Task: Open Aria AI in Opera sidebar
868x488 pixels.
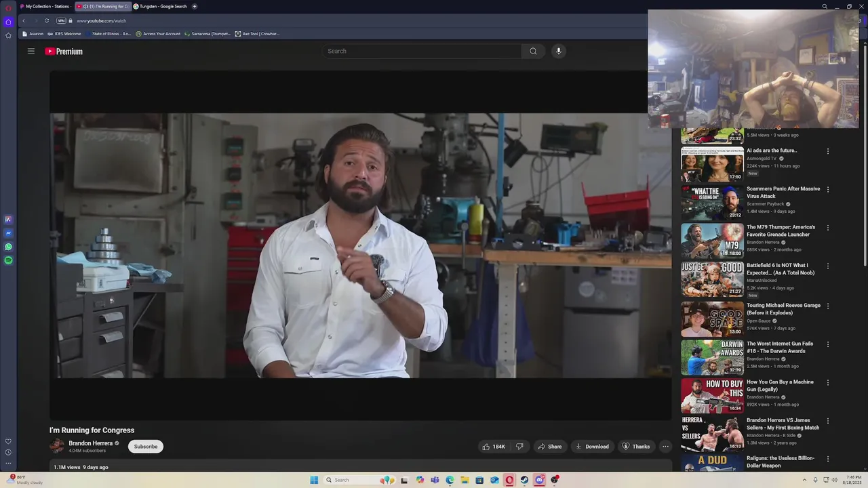Action: click(x=8, y=220)
